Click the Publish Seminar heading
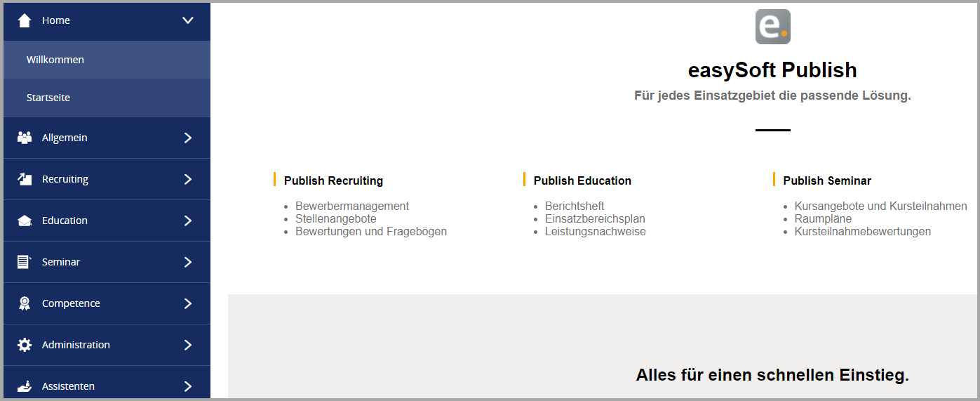 point(827,180)
